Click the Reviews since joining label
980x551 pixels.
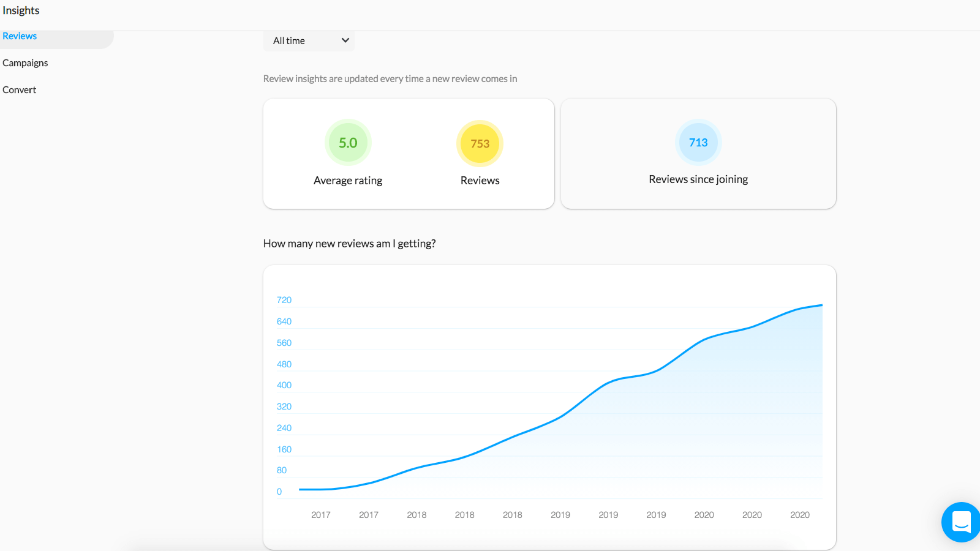tap(698, 179)
